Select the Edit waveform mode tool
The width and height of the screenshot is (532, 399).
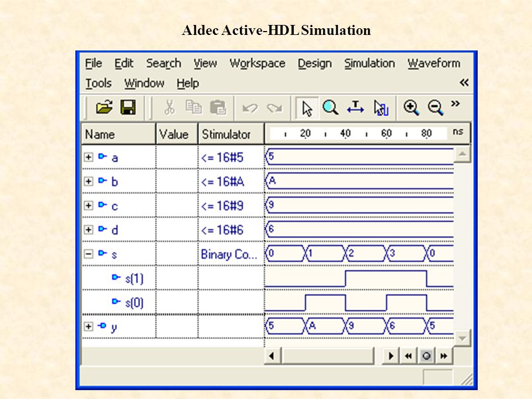coord(381,108)
